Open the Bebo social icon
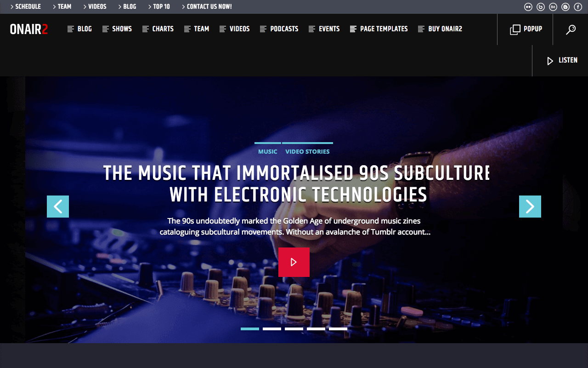 (x=541, y=7)
